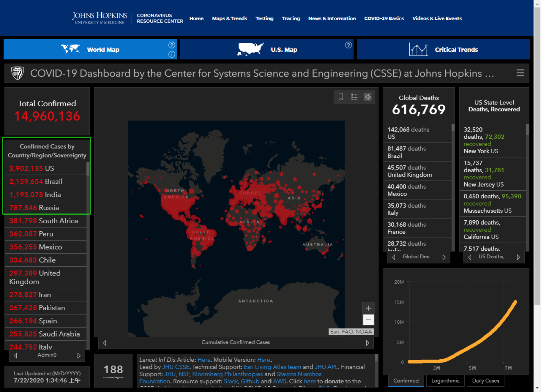The image size is (541, 392).
Task: Select Mexico deaths row
Action: (417, 190)
